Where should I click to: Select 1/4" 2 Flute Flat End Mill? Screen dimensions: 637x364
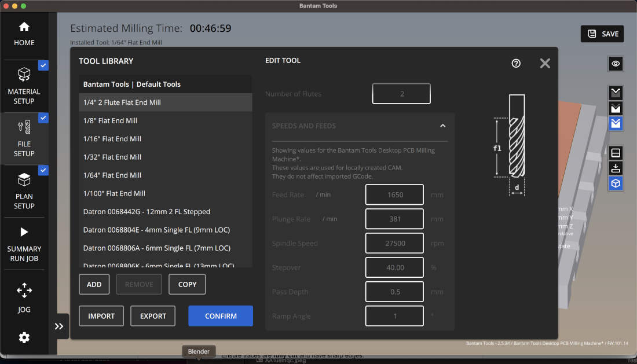(166, 102)
